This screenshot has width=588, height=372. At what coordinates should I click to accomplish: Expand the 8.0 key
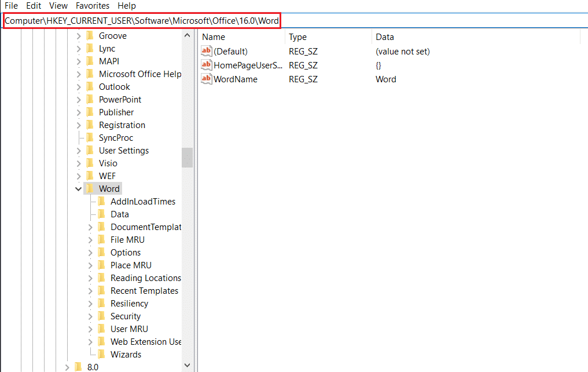pyautogui.click(x=67, y=367)
